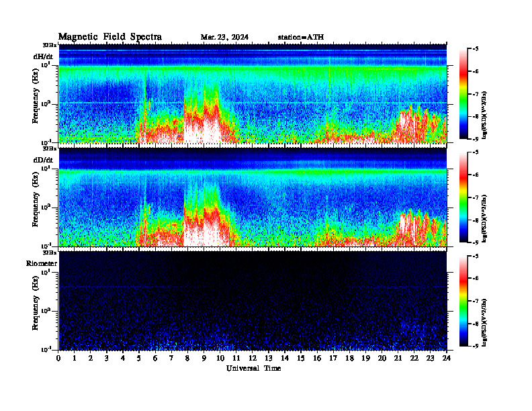Click the "14" tick on Universal Time axis
The width and height of the screenshot is (532, 411).
pos(285,358)
